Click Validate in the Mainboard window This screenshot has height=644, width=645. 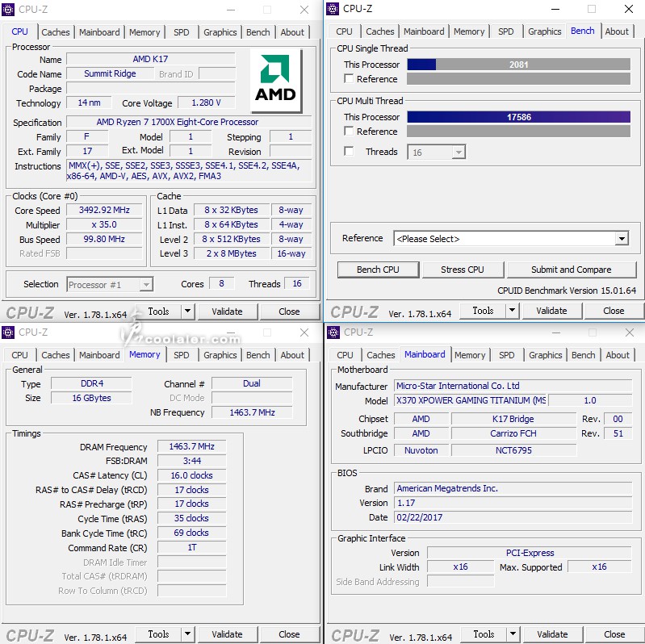pyautogui.click(x=552, y=634)
